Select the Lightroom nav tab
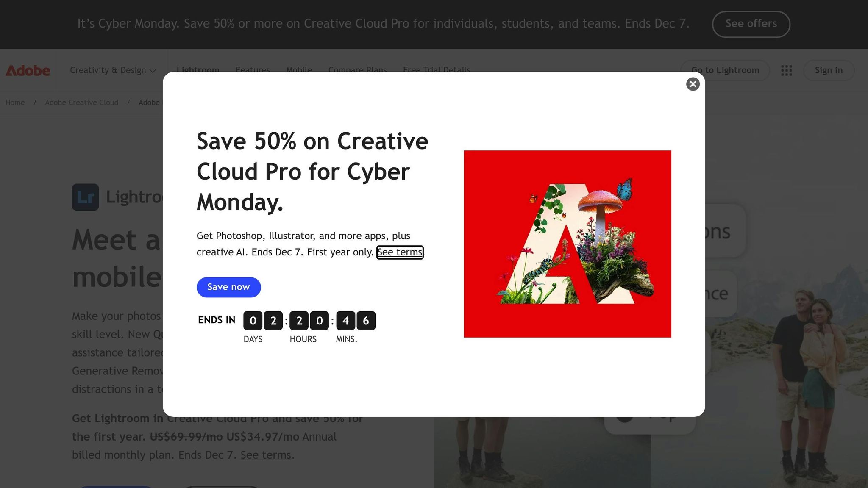Screen dimensions: 868x488 coord(198,69)
